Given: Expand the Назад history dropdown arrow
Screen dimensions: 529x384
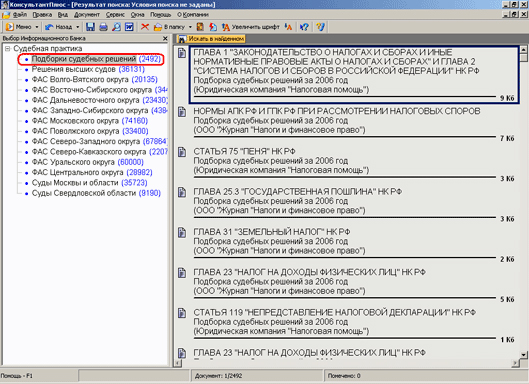Looking at the screenshot, I should (x=78, y=27).
